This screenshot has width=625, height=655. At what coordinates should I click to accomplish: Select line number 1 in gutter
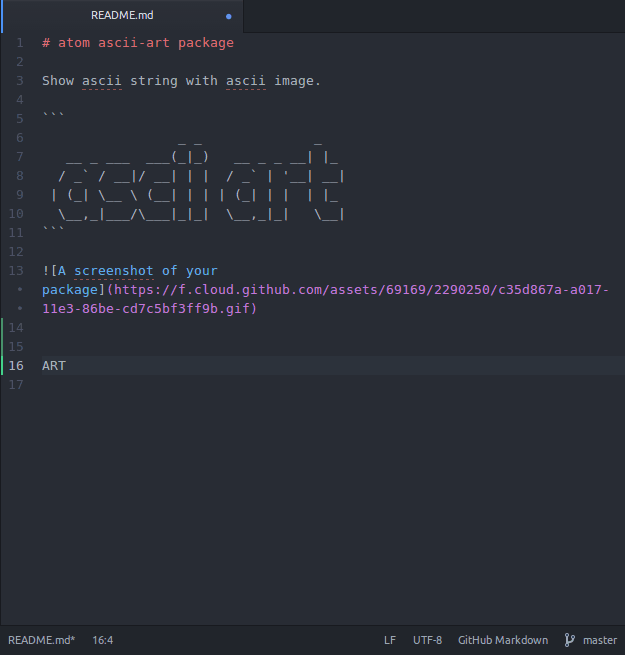[x=20, y=43]
